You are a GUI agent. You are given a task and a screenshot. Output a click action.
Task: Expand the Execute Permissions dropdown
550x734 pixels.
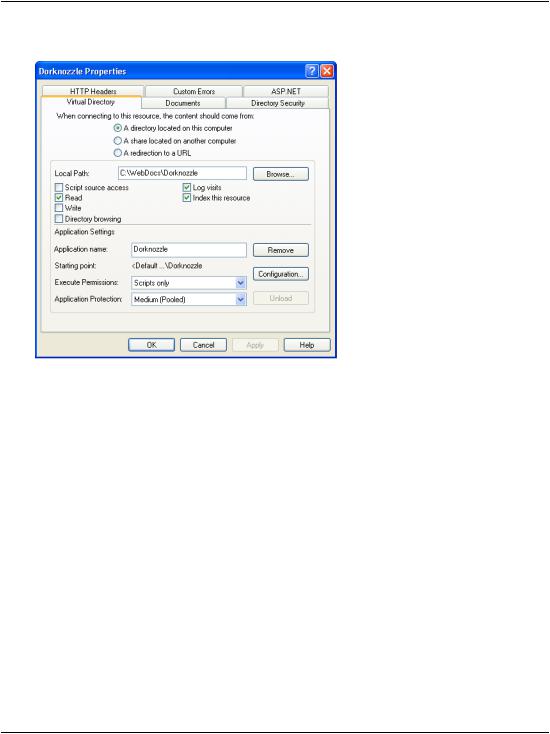[x=241, y=283]
